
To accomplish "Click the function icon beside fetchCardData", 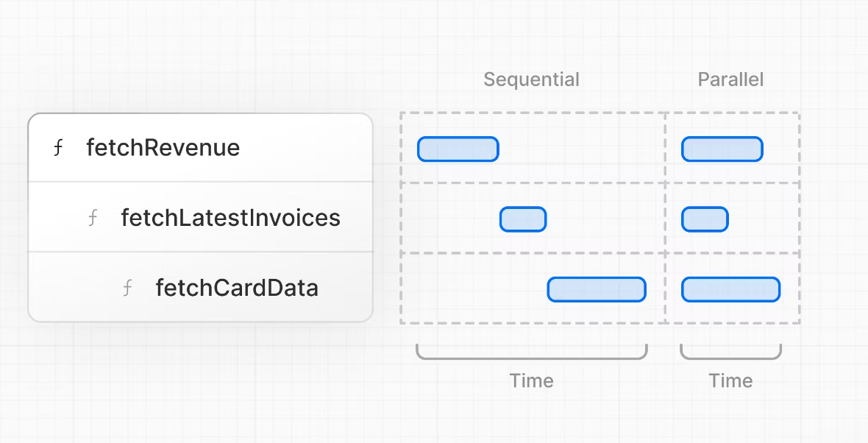I will pos(127,288).
